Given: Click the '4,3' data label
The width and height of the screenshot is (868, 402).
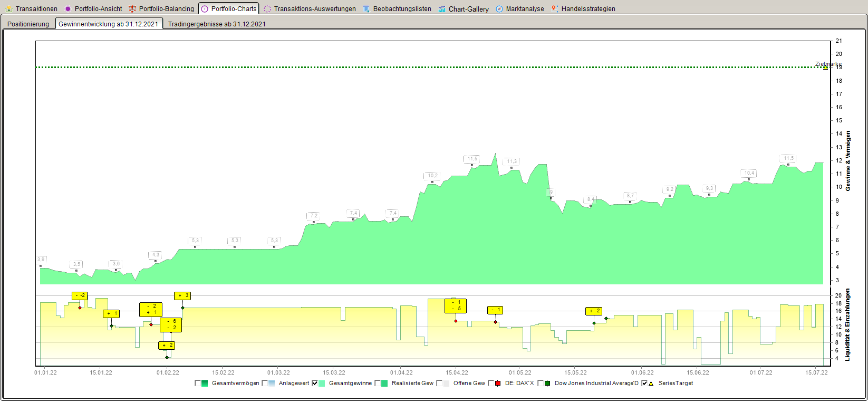Looking at the screenshot, I should (156, 255).
